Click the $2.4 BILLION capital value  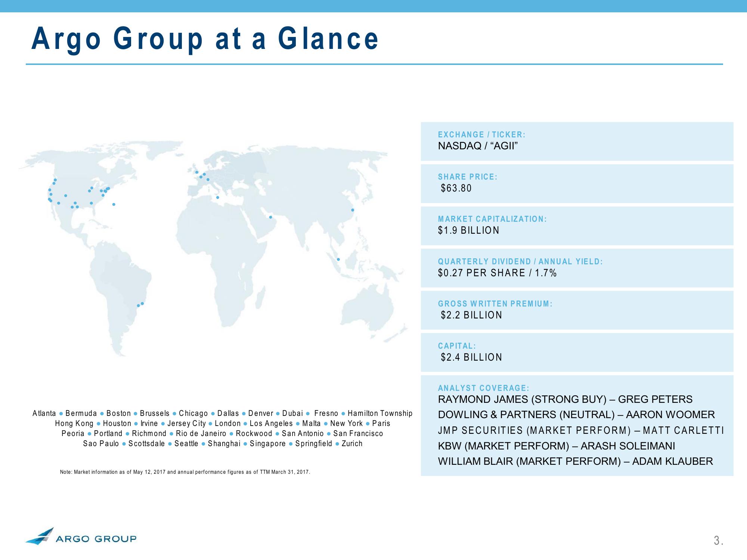tap(471, 357)
